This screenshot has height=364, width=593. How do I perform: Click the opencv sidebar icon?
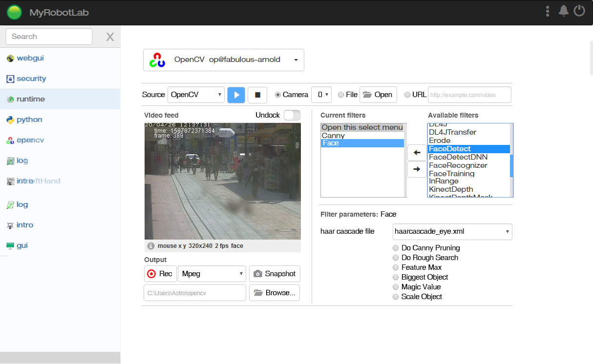[10, 141]
